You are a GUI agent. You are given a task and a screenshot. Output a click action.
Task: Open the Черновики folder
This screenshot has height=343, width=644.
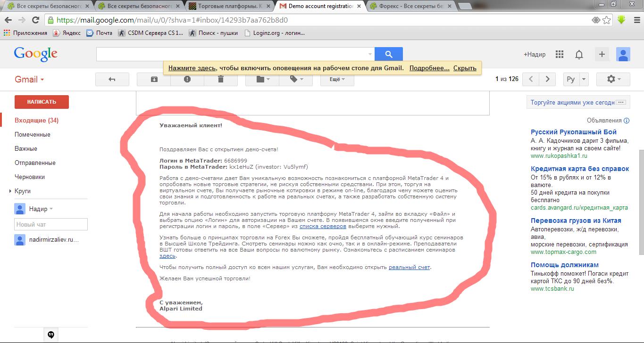[30, 177]
